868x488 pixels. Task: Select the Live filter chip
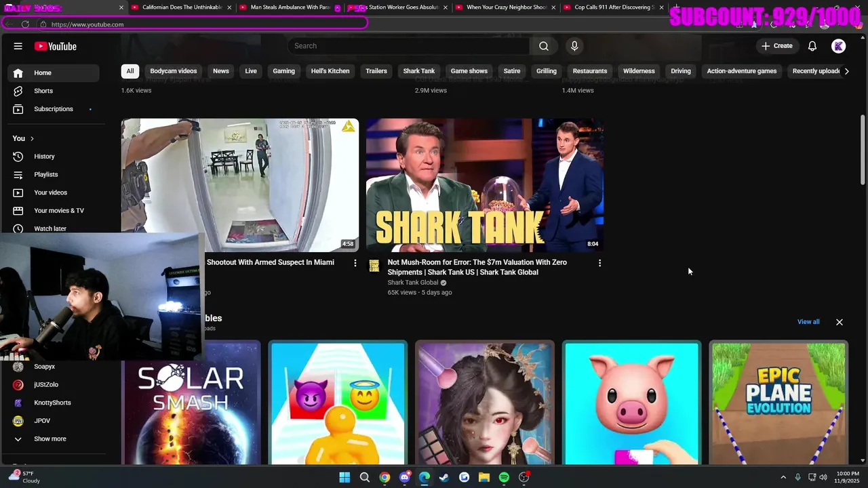tap(251, 71)
